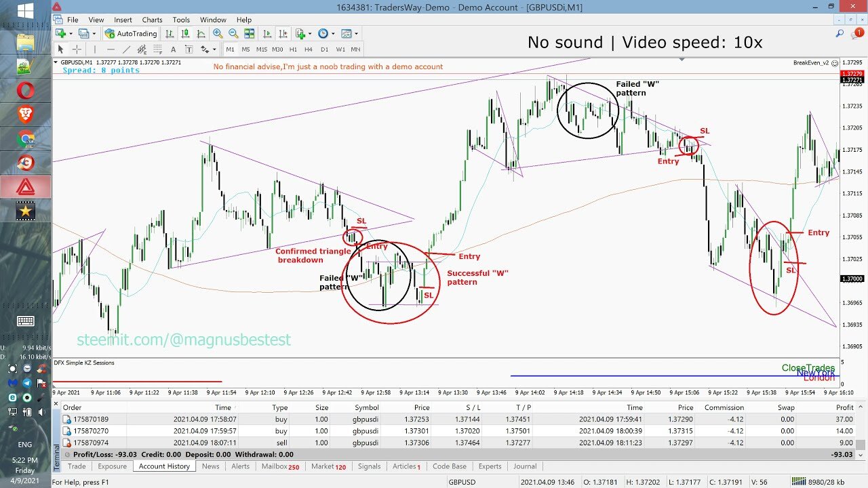The height and width of the screenshot is (488, 868).
Task: Open the Windows Start button
Action: pos(26,11)
